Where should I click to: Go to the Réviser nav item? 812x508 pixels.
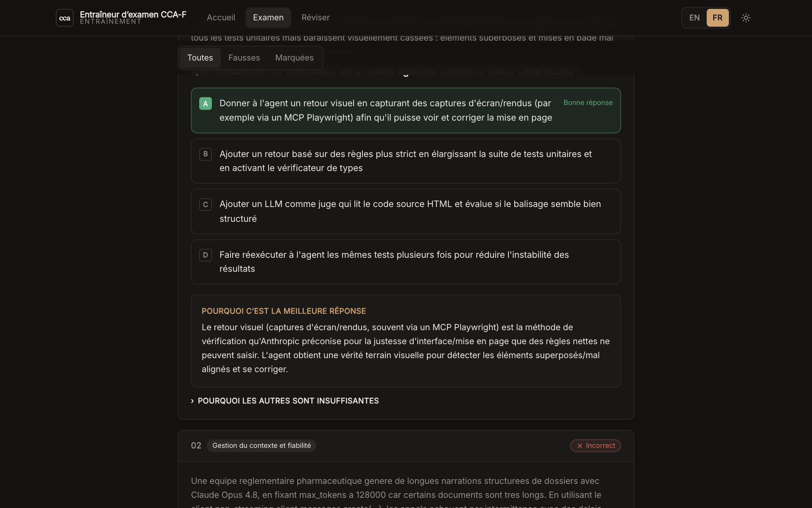coord(315,18)
